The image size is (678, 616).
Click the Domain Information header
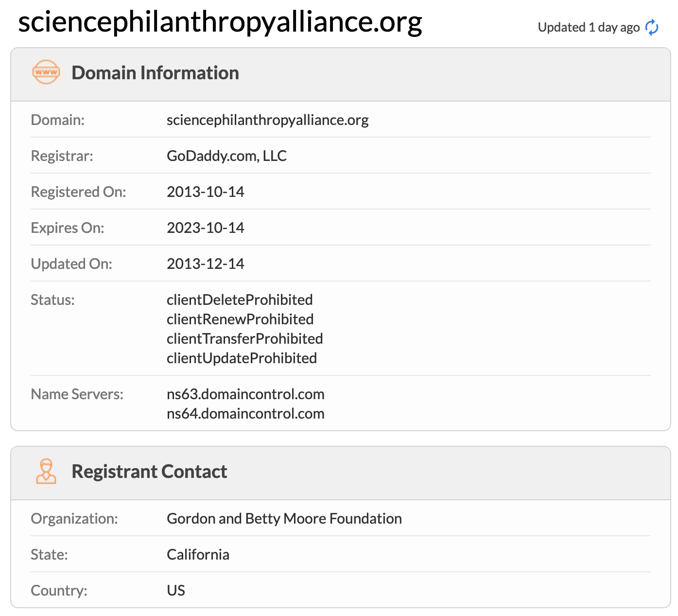point(155,73)
